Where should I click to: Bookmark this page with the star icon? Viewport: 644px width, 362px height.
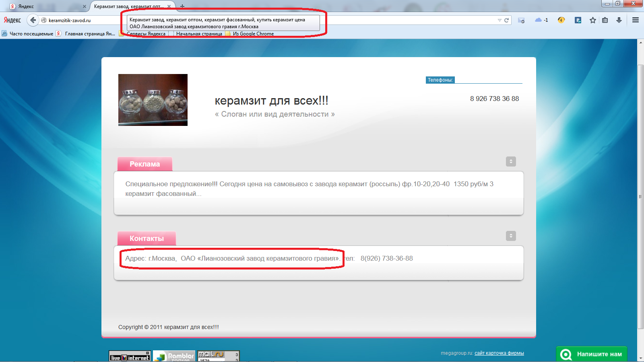tap(593, 20)
